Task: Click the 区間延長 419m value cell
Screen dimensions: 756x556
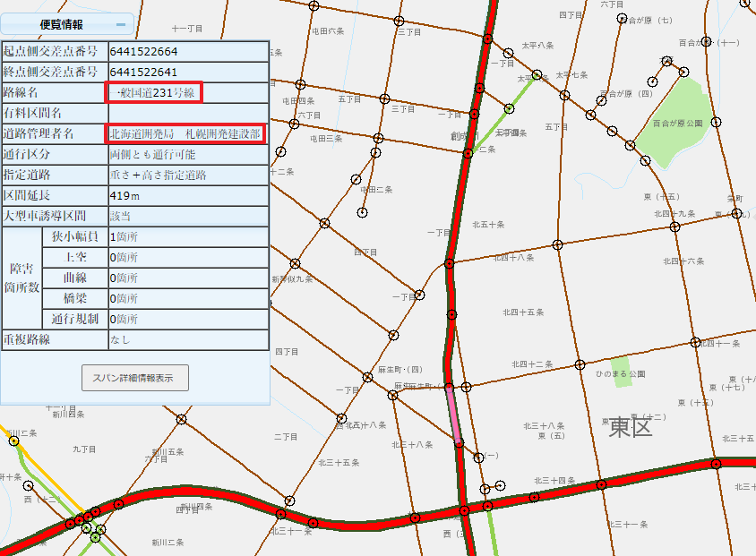Action: click(x=188, y=195)
